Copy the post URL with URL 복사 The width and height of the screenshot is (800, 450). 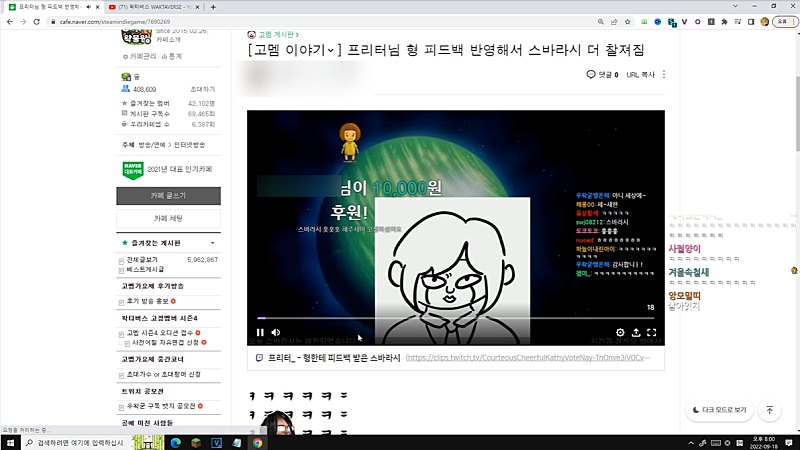640,74
